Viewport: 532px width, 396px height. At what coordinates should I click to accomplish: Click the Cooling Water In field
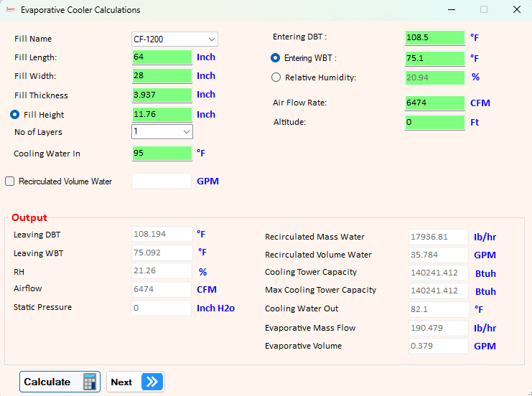(x=162, y=154)
